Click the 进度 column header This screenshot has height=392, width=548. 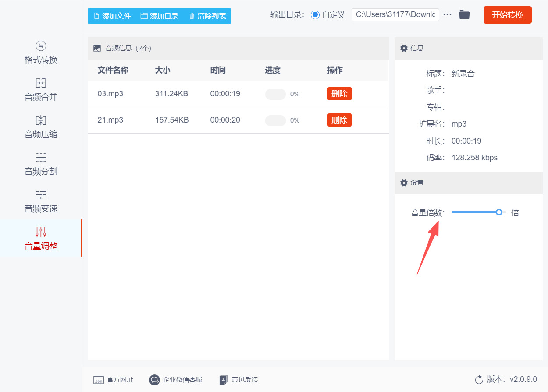click(x=273, y=70)
